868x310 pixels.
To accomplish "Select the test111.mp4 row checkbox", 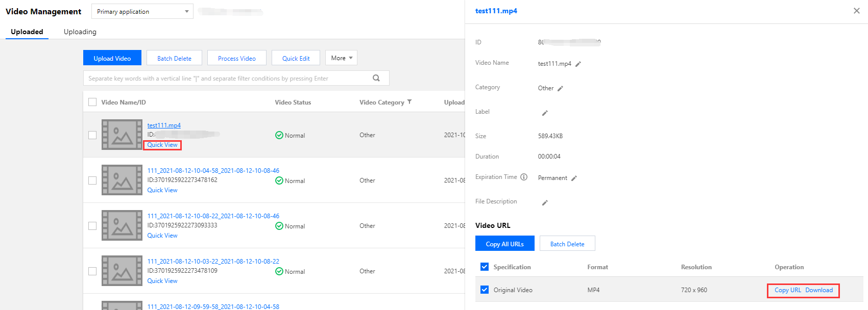I will coord(92,135).
